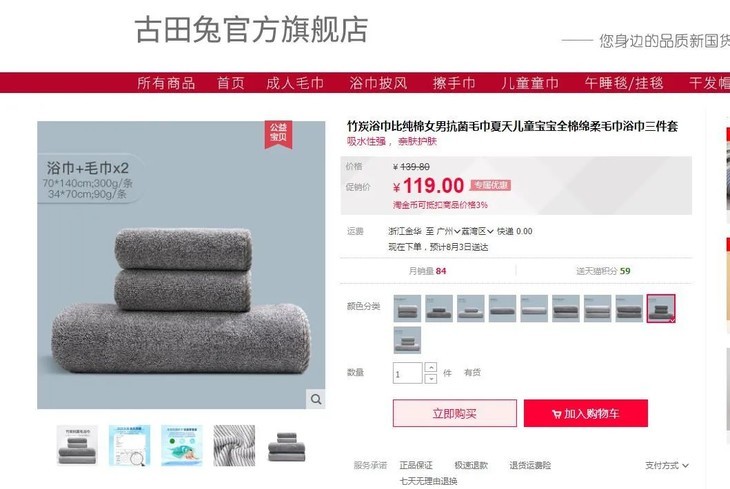
Task: Open the 浴巾披风 navigation tab
Action: pos(379,83)
